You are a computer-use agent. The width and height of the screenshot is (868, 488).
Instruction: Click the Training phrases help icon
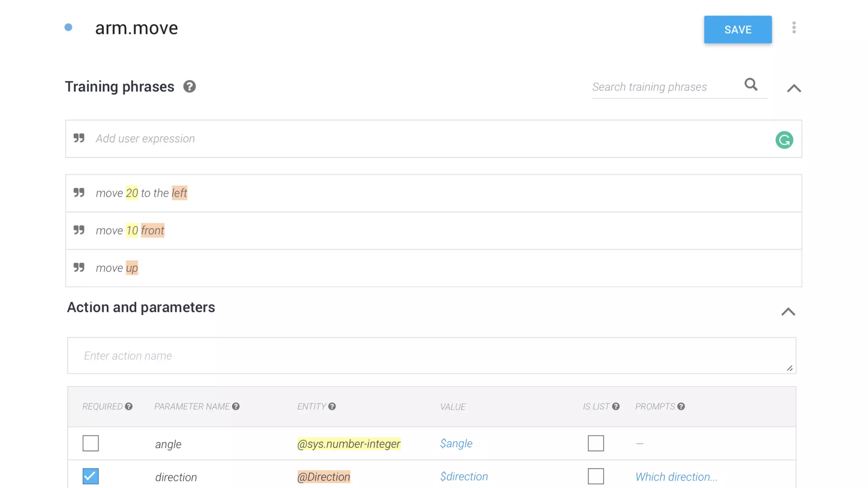click(x=189, y=86)
